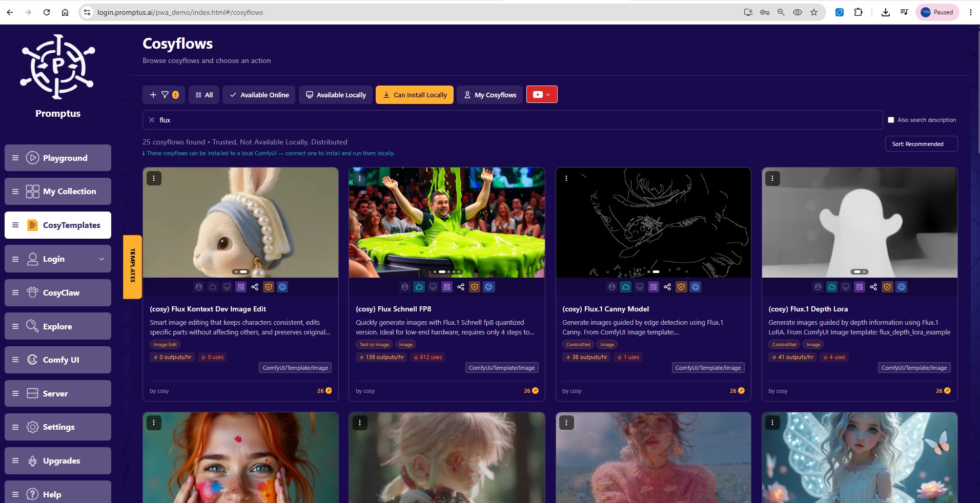Image resolution: width=980 pixels, height=503 pixels.
Task: Open the add filter button with funnel icon
Action: [x=164, y=95]
